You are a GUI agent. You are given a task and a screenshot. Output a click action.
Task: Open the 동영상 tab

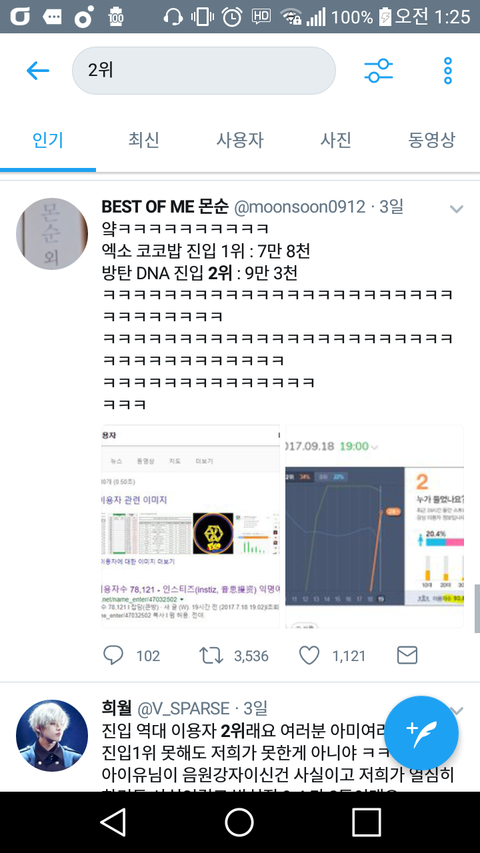pos(432,140)
